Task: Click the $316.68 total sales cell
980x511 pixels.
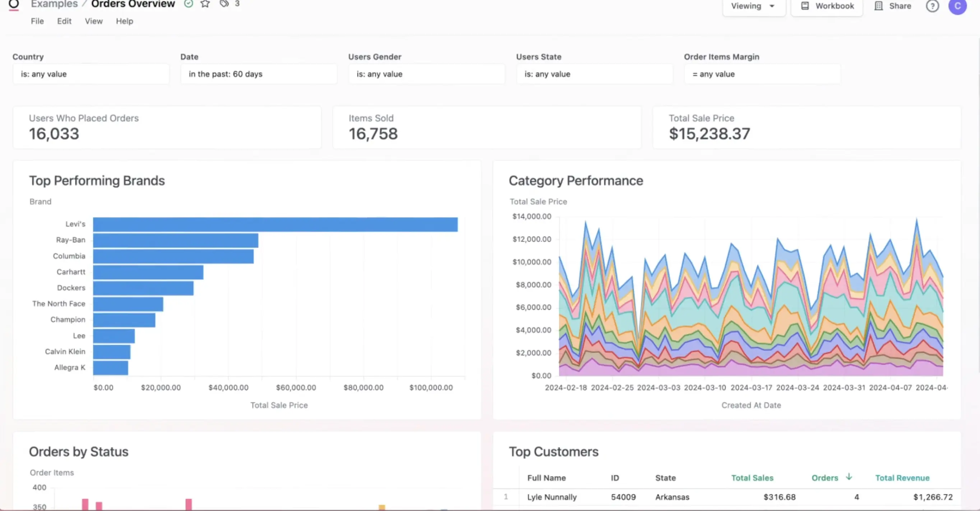Action: [x=780, y=497]
